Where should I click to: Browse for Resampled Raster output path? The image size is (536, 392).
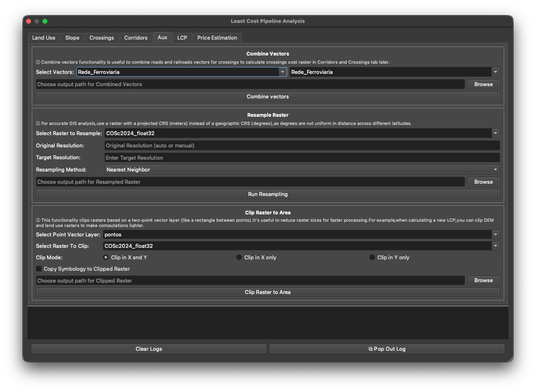[x=483, y=182]
